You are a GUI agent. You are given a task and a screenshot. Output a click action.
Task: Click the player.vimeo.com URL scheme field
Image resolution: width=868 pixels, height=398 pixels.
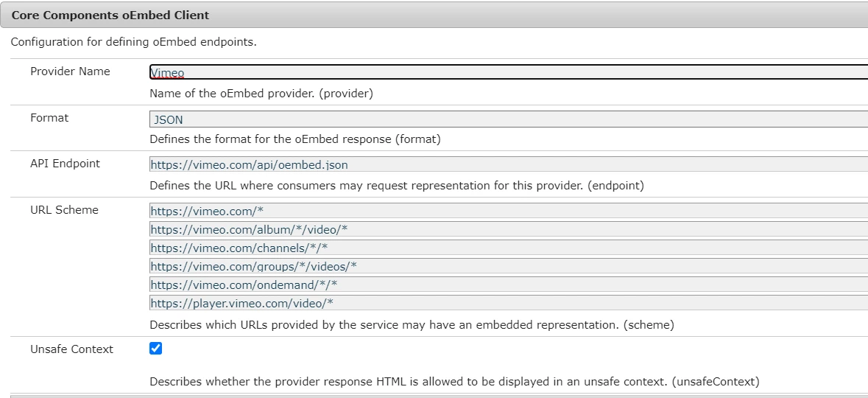coord(509,303)
